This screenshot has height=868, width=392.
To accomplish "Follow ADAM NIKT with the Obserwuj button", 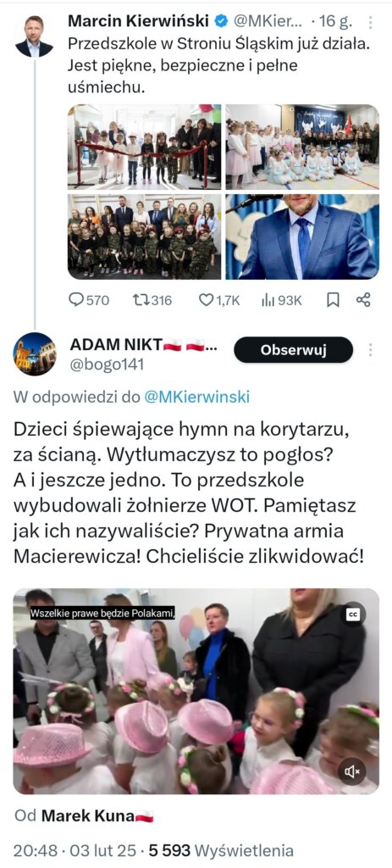I will coord(293,350).
